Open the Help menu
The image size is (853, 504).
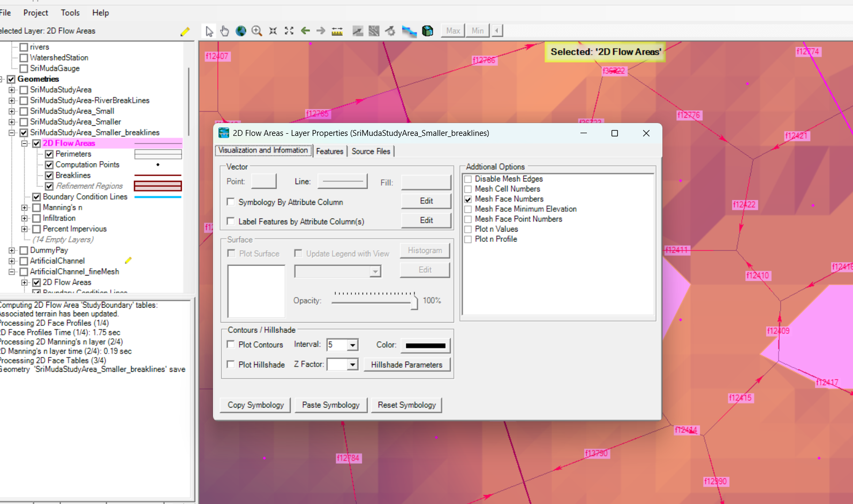pos(101,12)
